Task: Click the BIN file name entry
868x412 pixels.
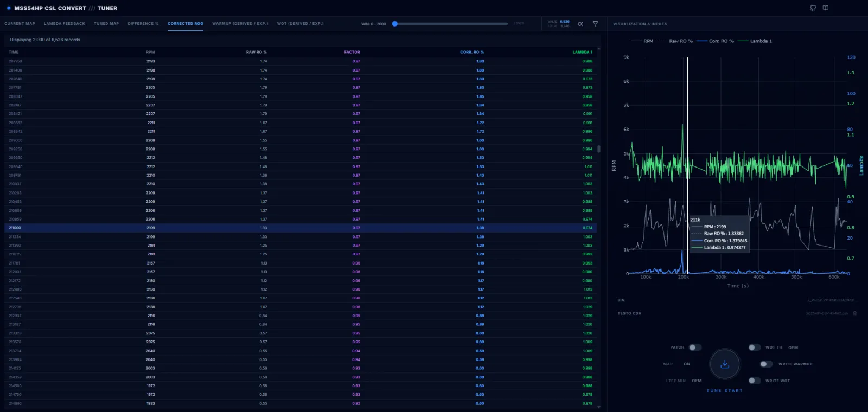Action: click(x=832, y=300)
